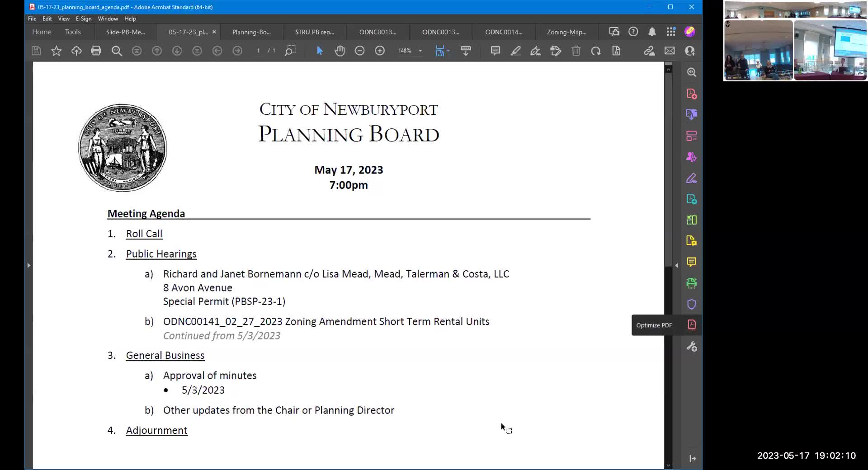Click the General Business heading
868x470 pixels.
(165, 356)
